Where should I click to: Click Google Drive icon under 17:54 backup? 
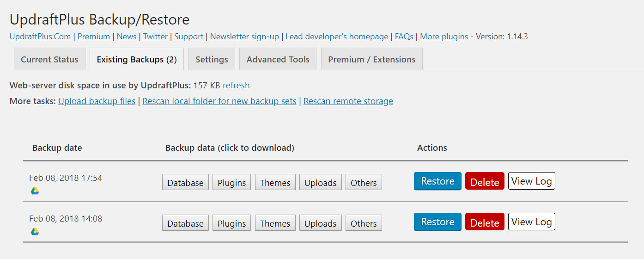(x=35, y=191)
